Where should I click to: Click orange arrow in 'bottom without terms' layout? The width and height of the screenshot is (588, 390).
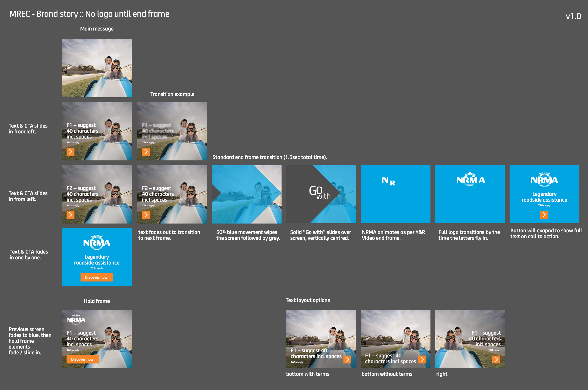click(422, 359)
